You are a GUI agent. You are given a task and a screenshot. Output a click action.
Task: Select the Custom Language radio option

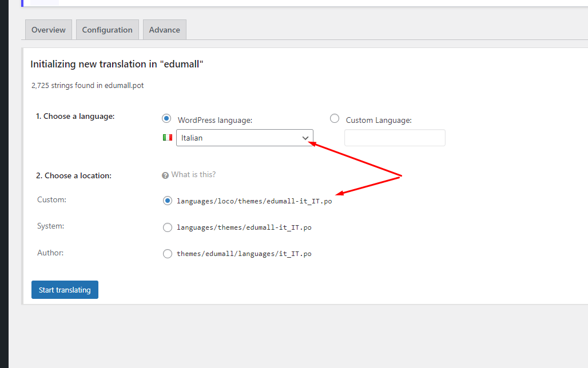(335, 119)
